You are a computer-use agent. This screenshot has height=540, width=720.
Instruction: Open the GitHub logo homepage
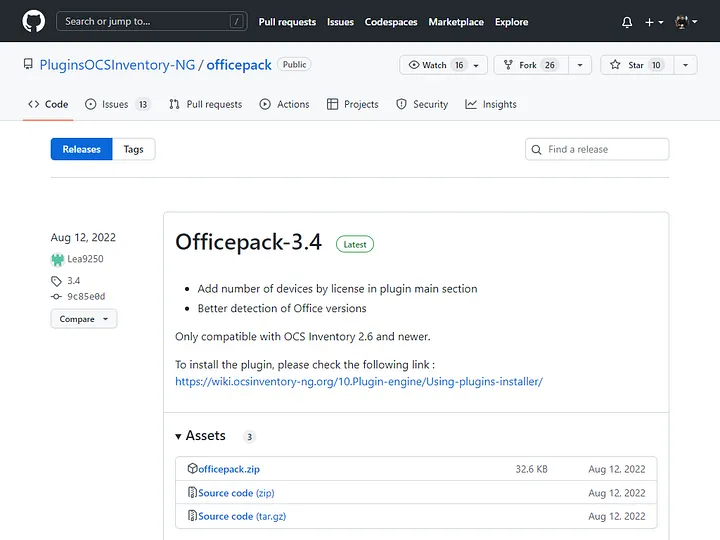tap(34, 21)
